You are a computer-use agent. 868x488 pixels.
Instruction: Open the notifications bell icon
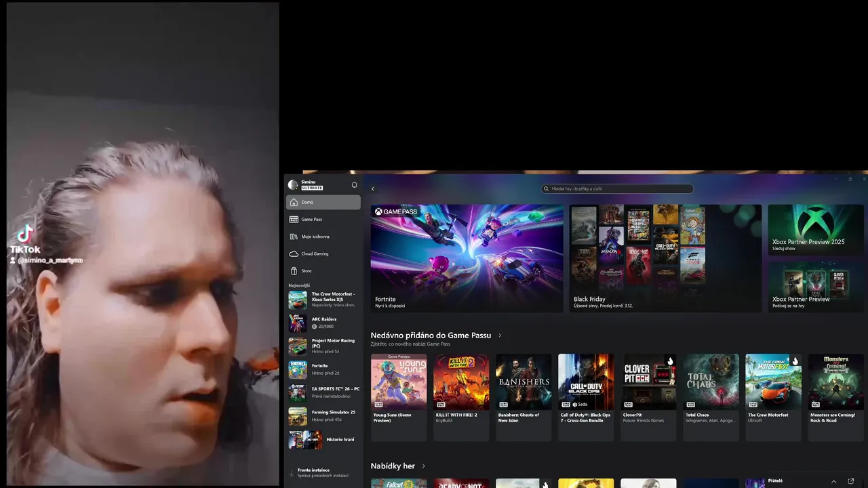(354, 185)
